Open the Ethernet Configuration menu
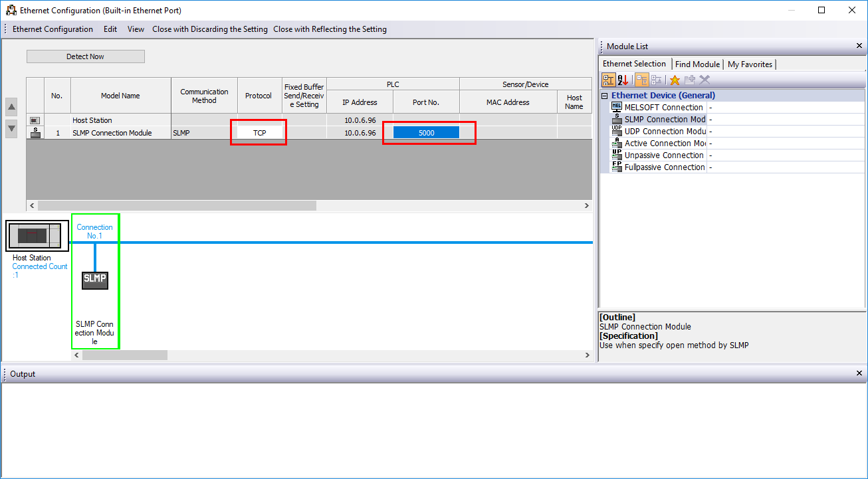868x479 pixels. [53, 29]
